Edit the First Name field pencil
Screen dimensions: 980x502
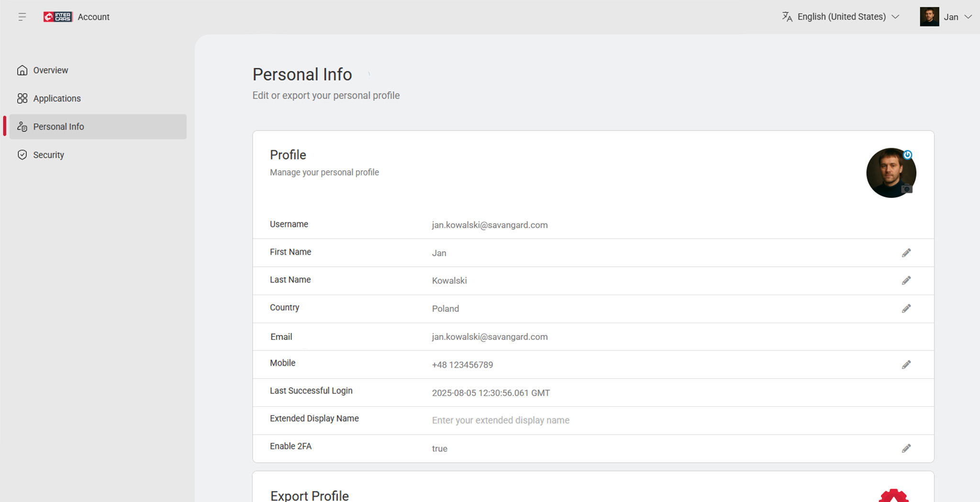(x=906, y=253)
